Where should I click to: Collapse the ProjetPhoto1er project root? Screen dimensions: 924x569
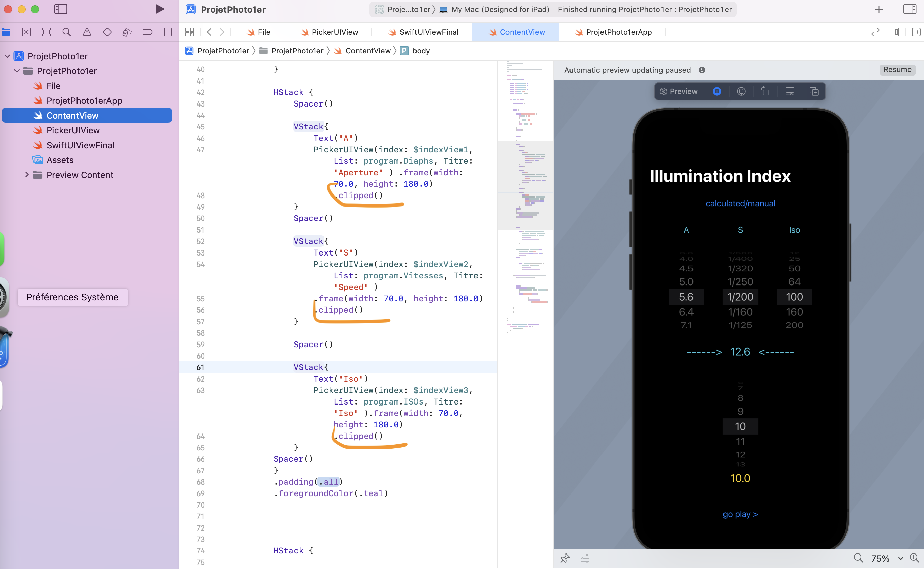coord(7,56)
